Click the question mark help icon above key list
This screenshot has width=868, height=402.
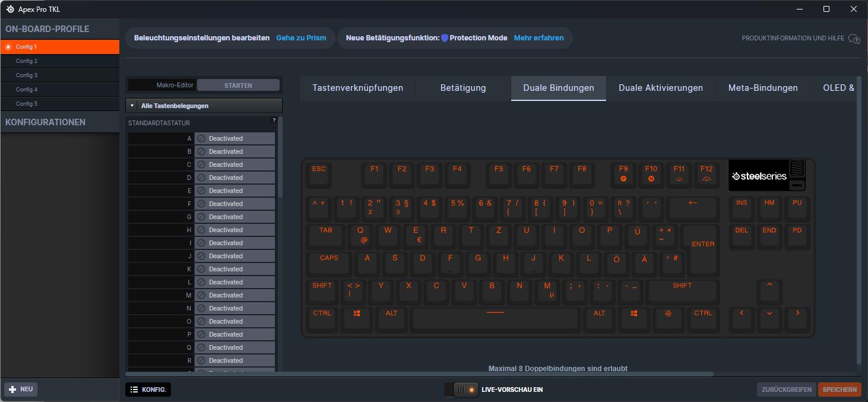(274, 121)
